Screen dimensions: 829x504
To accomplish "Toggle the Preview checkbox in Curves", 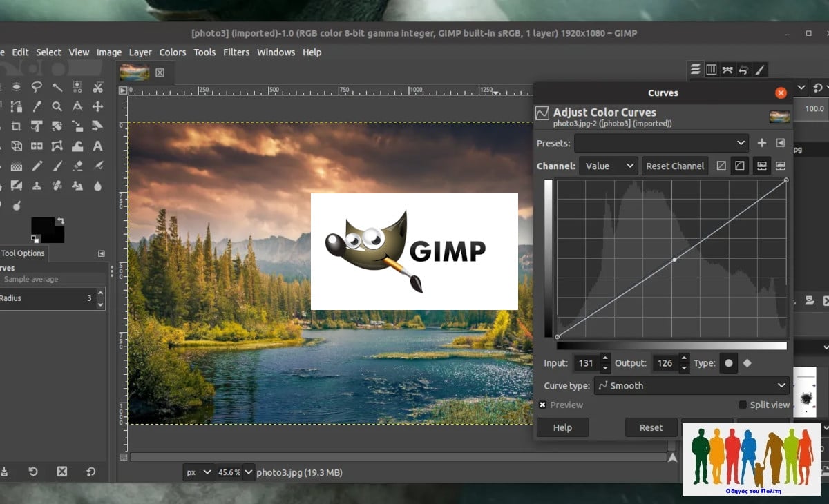I will [543, 405].
